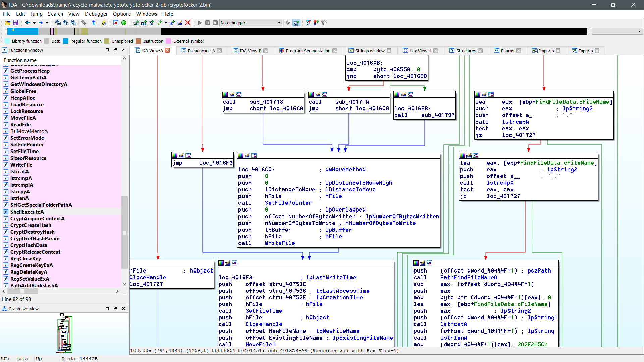
Task: Click the red X delete icon
Action: point(188,23)
